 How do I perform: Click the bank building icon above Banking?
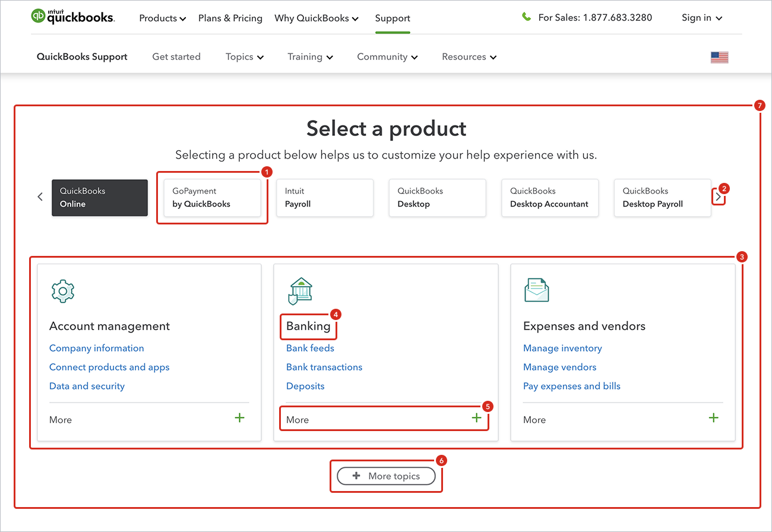(300, 291)
